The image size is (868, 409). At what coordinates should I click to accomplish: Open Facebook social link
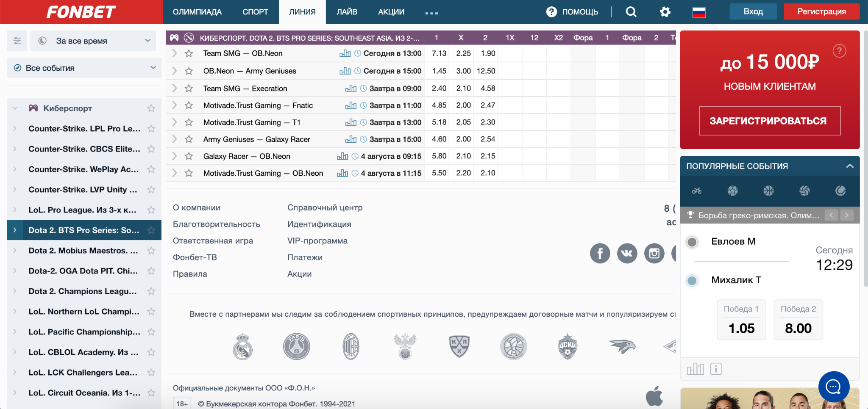(x=600, y=253)
